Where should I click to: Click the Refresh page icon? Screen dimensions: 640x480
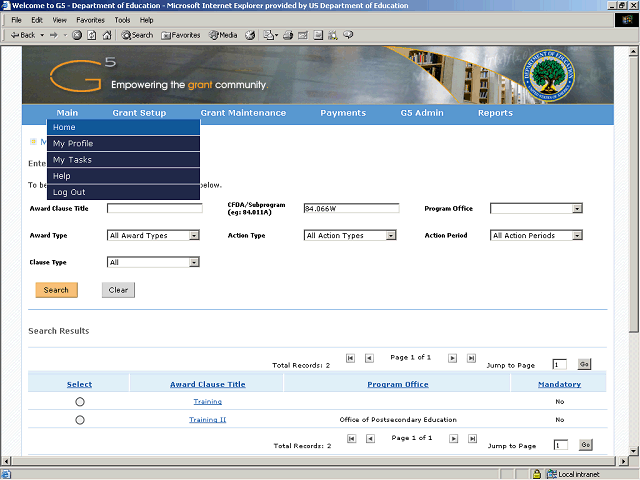point(92,35)
